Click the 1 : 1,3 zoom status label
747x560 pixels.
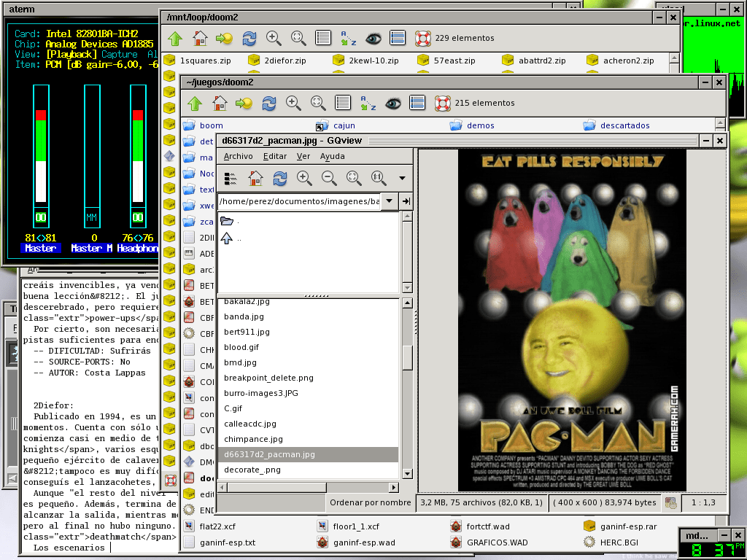703,502
